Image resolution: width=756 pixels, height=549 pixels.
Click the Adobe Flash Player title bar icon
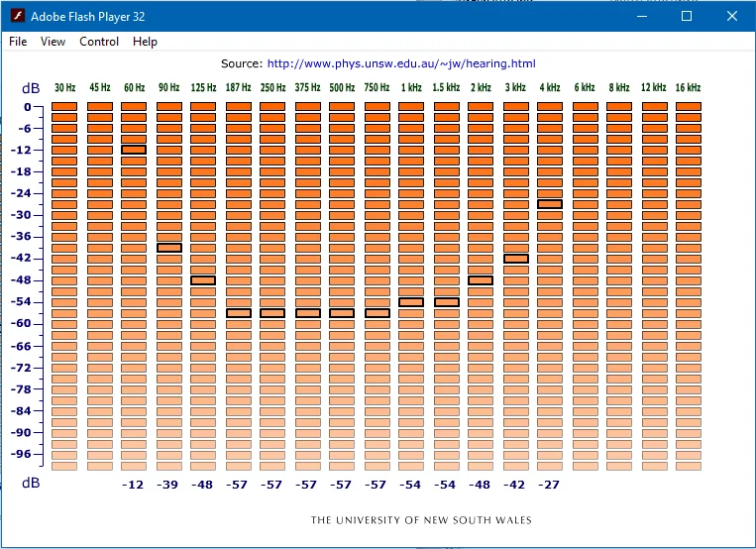pyautogui.click(x=18, y=16)
